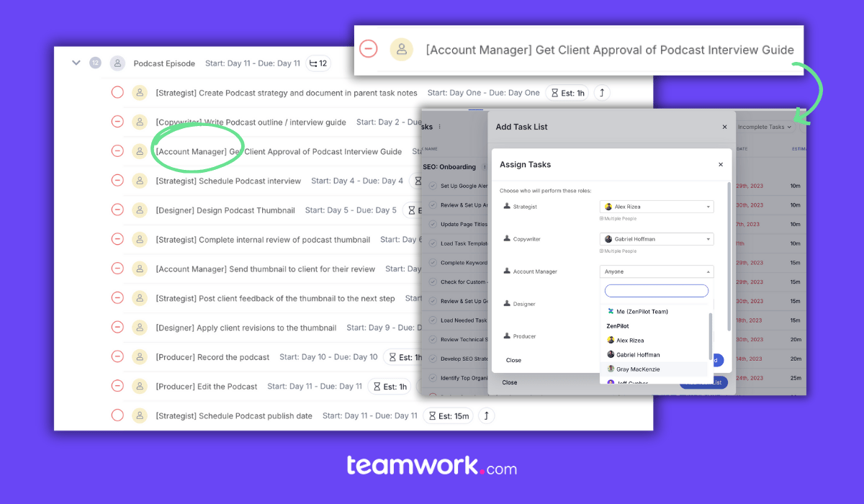The image size is (864, 504).
Task: Click the hourglass Est: 1h icon on Edit the Podcast
Action: 376,386
